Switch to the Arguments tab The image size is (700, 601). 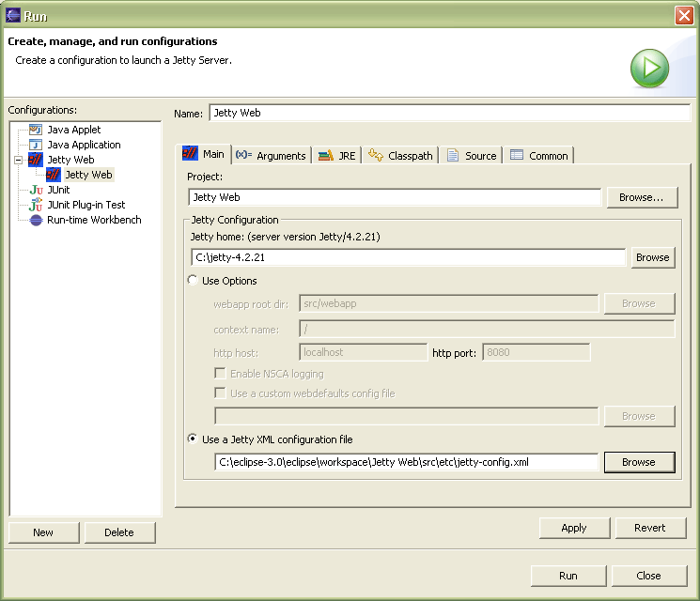point(271,156)
